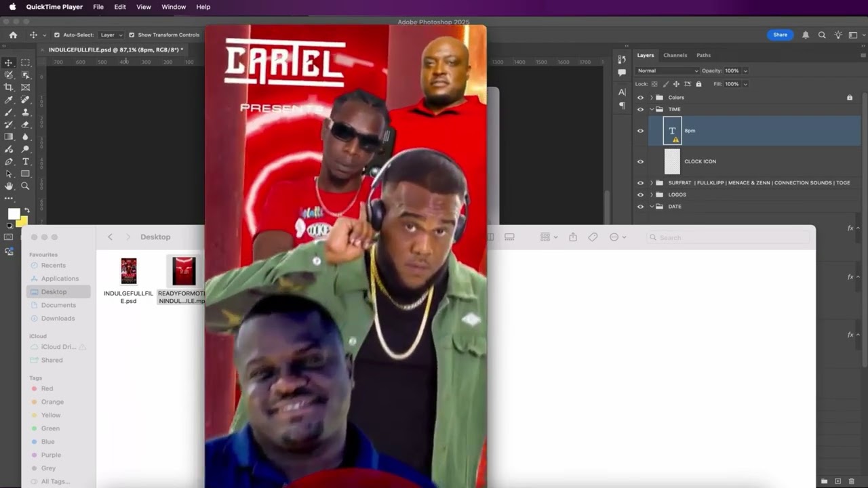Viewport: 868px width, 488px height.
Task: Delete the selected layer with trash icon
Action: pyautogui.click(x=851, y=481)
